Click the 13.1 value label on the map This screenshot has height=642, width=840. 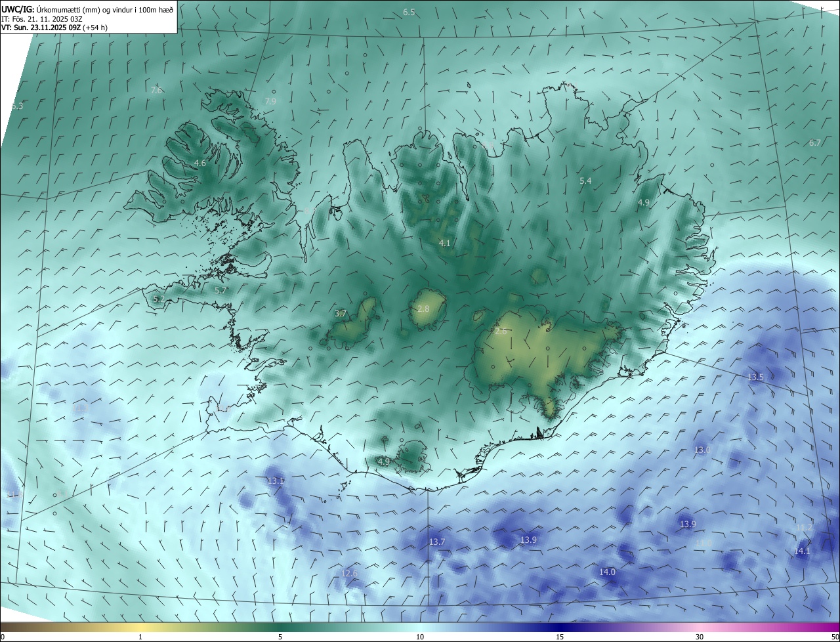pyautogui.click(x=276, y=481)
